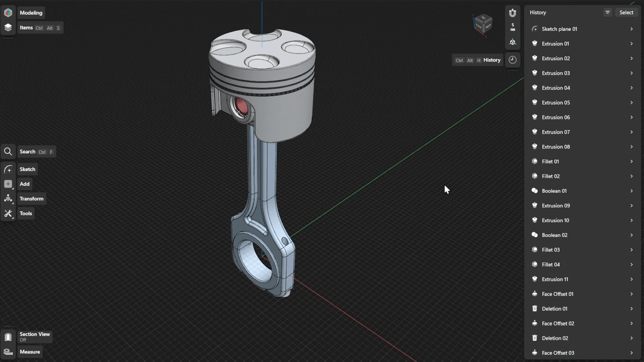Toggle the history clock icon
644x362 pixels.
tap(513, 60)
